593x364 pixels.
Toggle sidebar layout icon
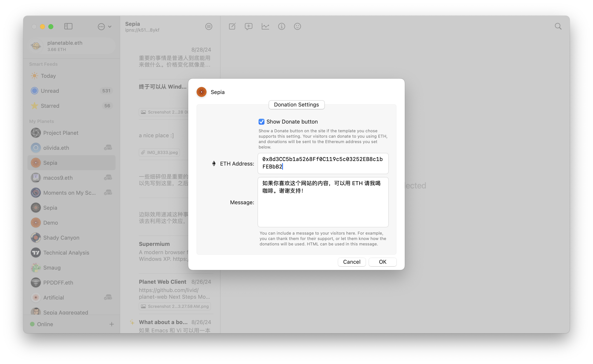click(68, 26)
